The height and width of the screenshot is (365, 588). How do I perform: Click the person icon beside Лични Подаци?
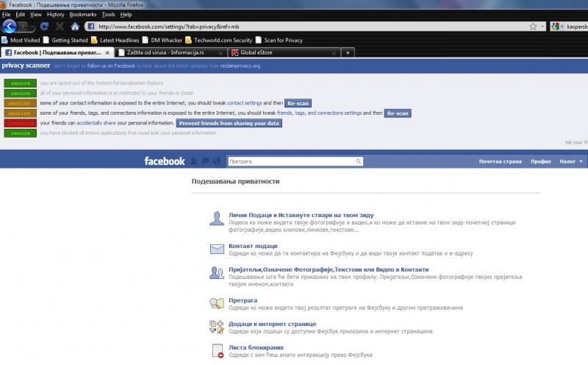(217, 219)
